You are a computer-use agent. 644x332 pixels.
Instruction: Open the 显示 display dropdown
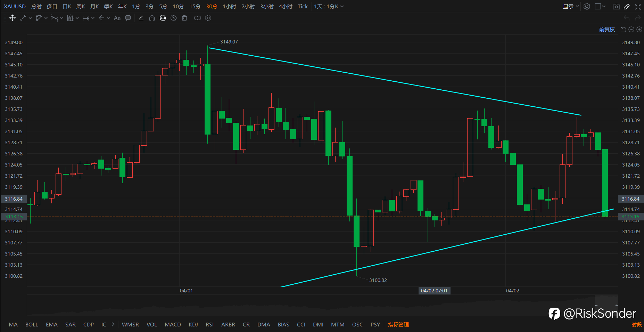pos(571,7)
